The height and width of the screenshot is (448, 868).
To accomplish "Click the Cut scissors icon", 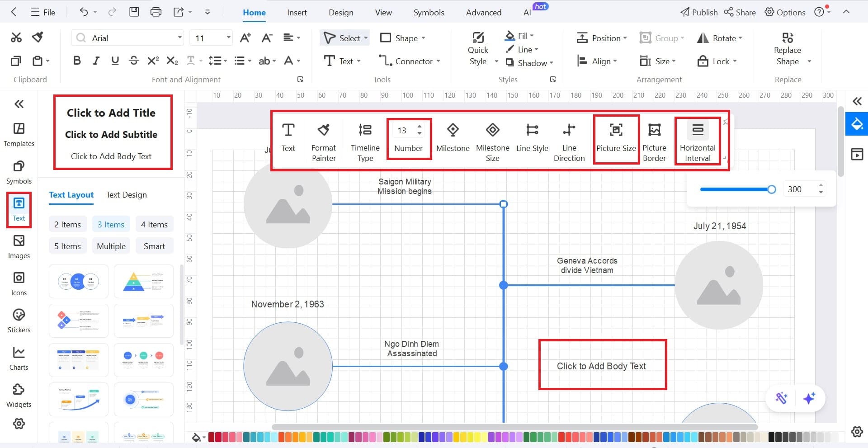I will (x=16, y=38).
